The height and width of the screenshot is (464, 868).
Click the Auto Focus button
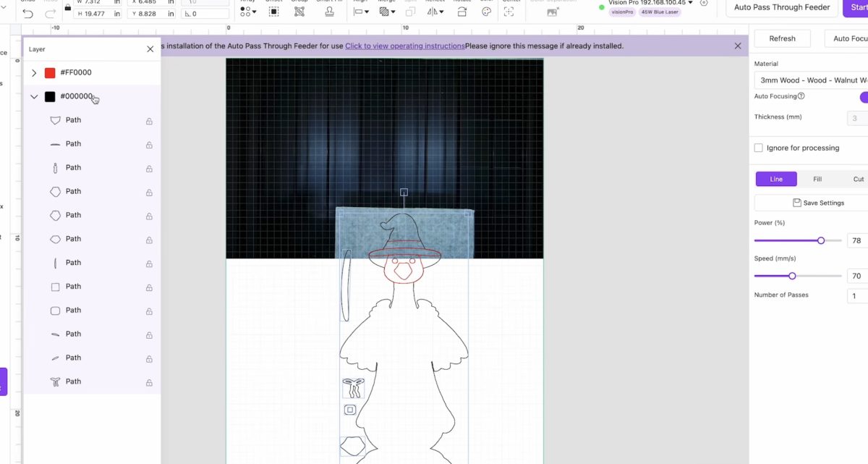pos(846,38)
